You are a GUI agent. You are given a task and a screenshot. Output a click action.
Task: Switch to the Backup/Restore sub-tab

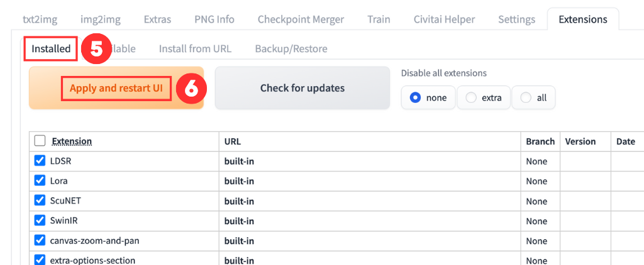[x=291, y=48]
